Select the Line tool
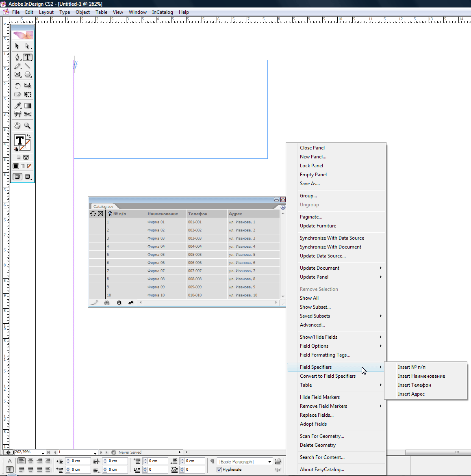The width and height of the screenshot is (471, 476). (x=28, y=66)
